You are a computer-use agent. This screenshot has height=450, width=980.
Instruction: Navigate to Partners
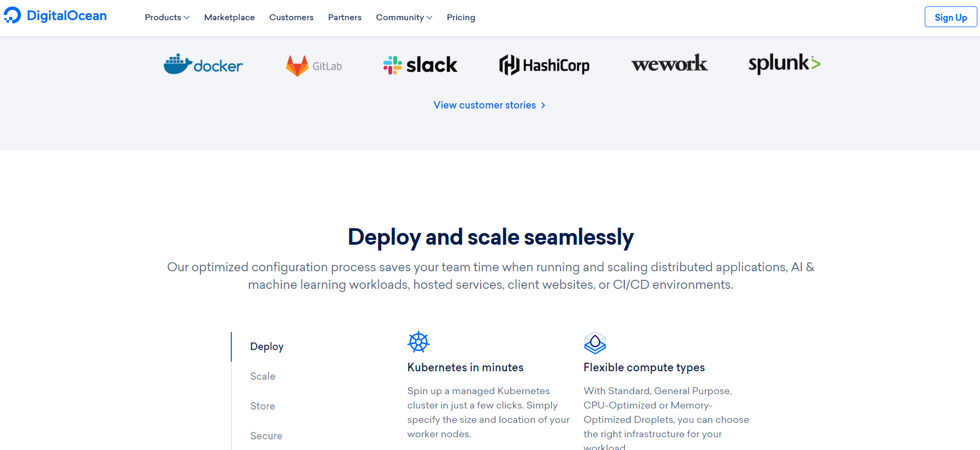[345, 18]
